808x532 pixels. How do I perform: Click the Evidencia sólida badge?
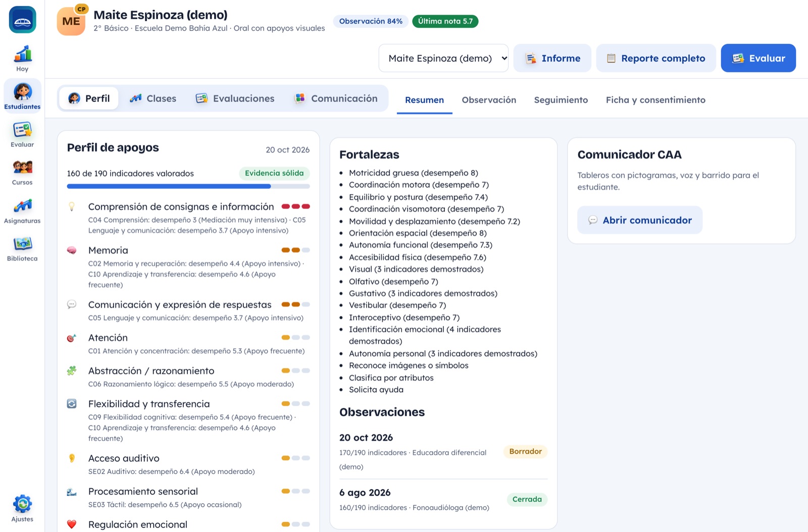click(274, 173)
